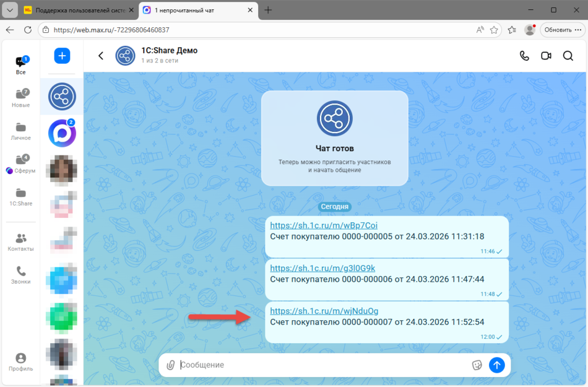The width and height of the screenshot is (588, 387).
Task: Open the Профиль page
Action: [x=21, y=362]
